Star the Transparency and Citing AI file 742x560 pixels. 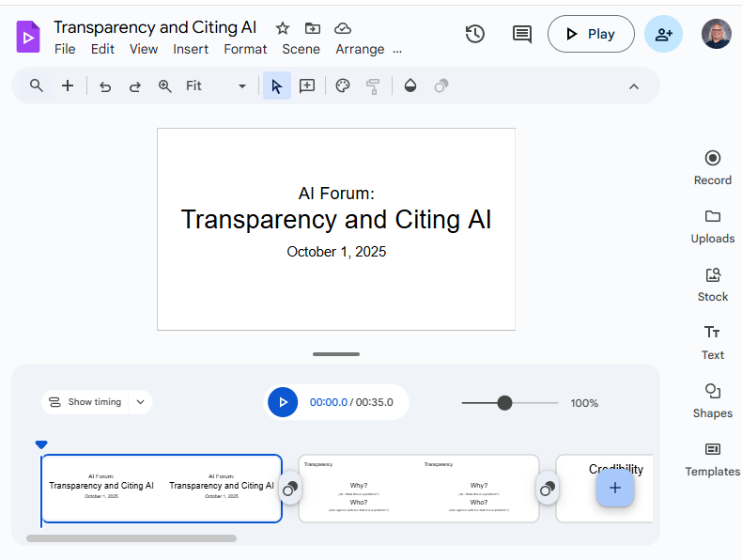click(283, 28)
